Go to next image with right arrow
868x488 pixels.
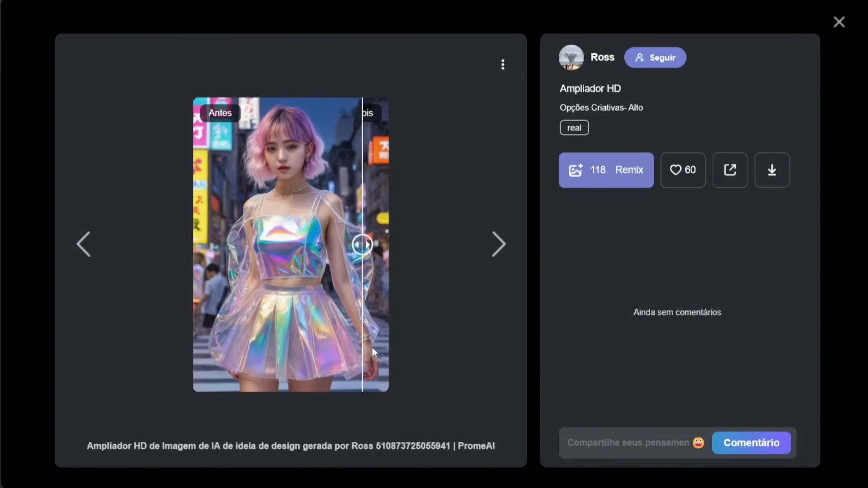499,244
